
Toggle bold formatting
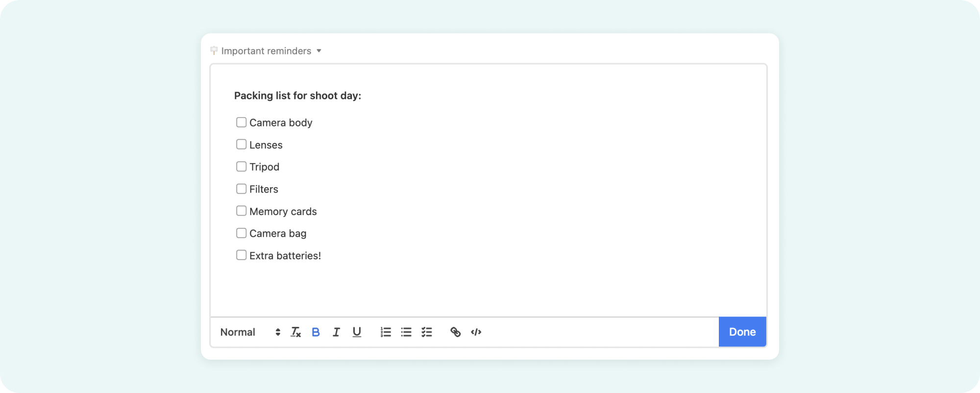click(316, 332)
